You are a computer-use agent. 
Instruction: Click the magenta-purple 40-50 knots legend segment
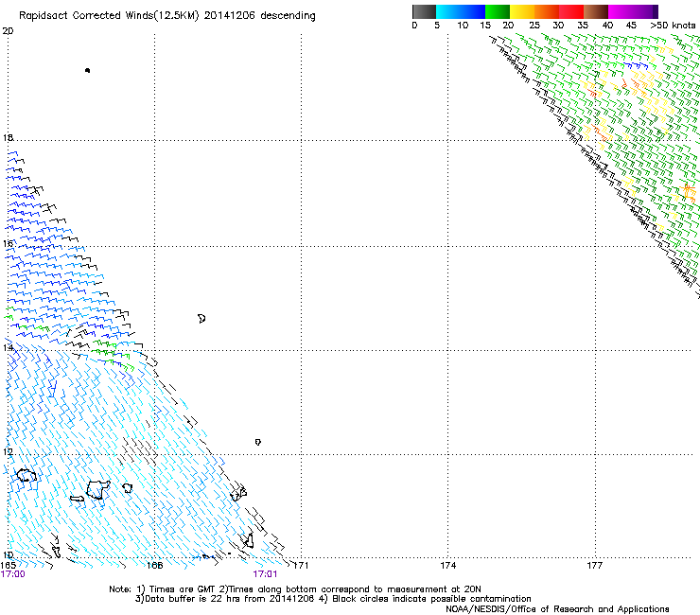pos(633,11)
